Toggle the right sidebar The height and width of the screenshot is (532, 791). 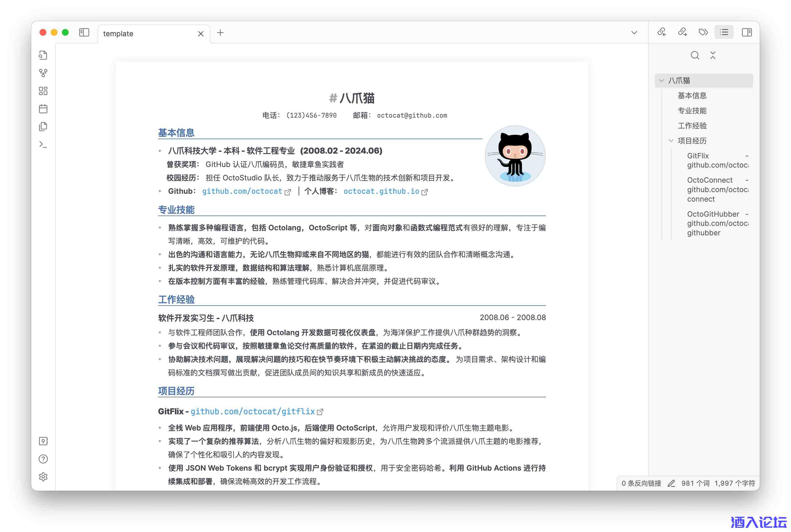[x=747, y=32]
